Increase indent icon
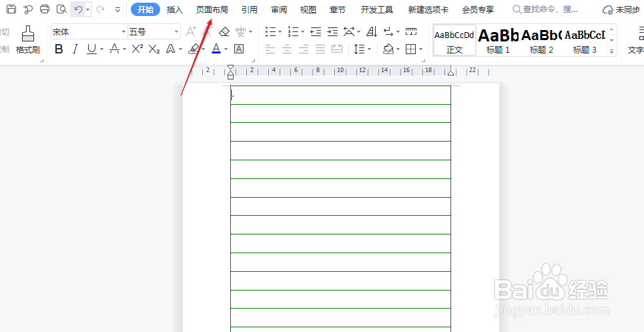The width and height of the screenshot is (644, 332). pyautogui.click(x=332, y=31)
